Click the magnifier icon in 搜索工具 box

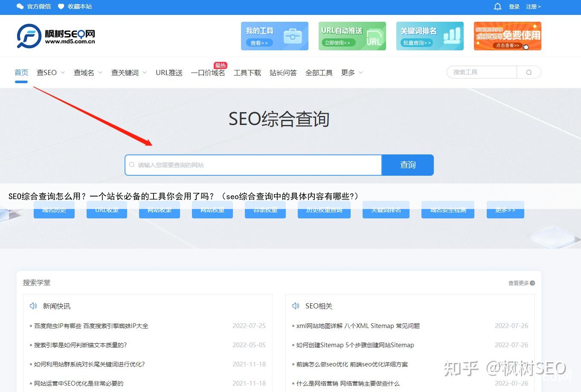(x=529, y=72)
